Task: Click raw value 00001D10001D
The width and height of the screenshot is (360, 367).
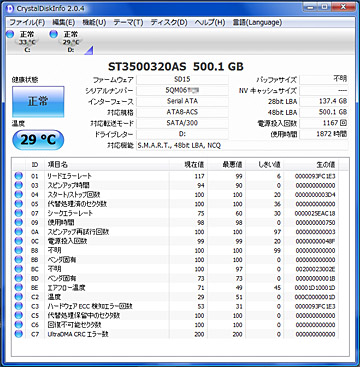Action: (x=315, y=287)
